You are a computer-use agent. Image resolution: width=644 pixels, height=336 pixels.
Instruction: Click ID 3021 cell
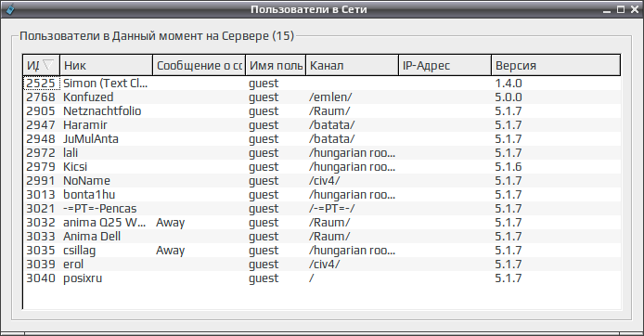pos(41,209)
